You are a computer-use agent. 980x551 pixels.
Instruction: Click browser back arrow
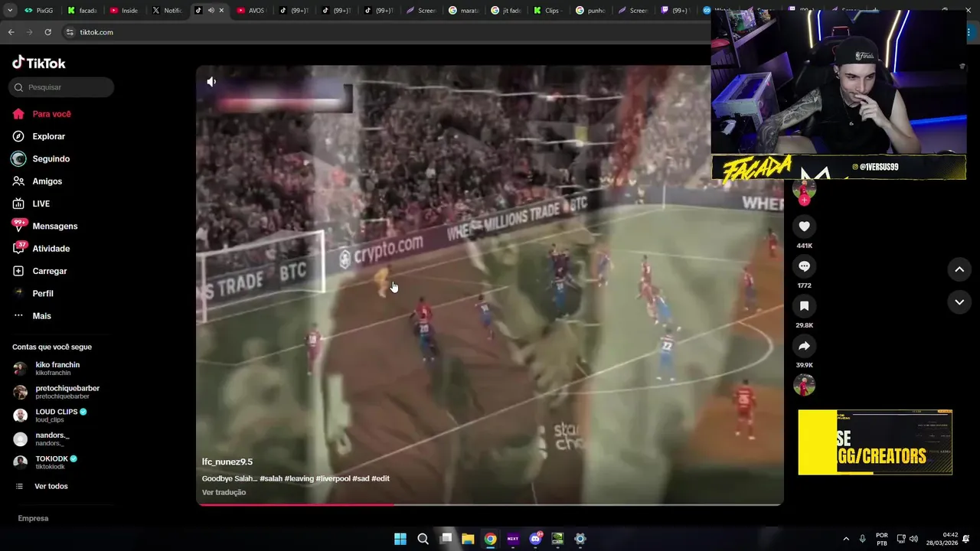pos(11,32)
